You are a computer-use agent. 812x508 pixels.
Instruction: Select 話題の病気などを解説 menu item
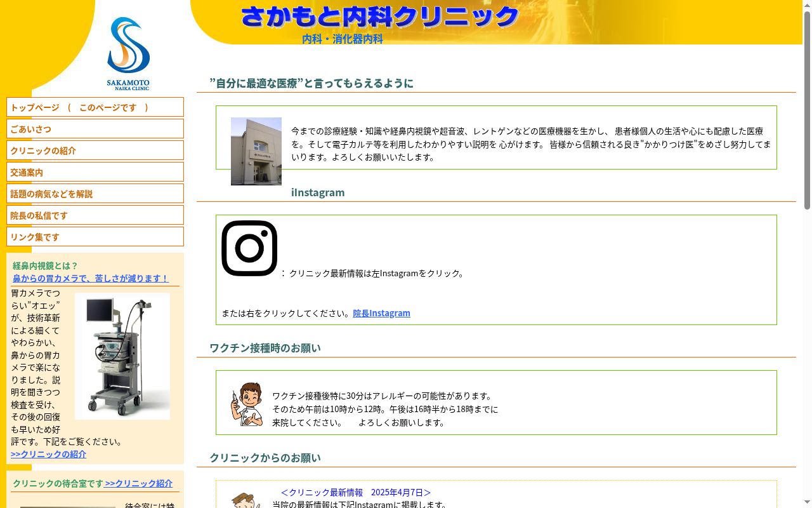point(95,194)
